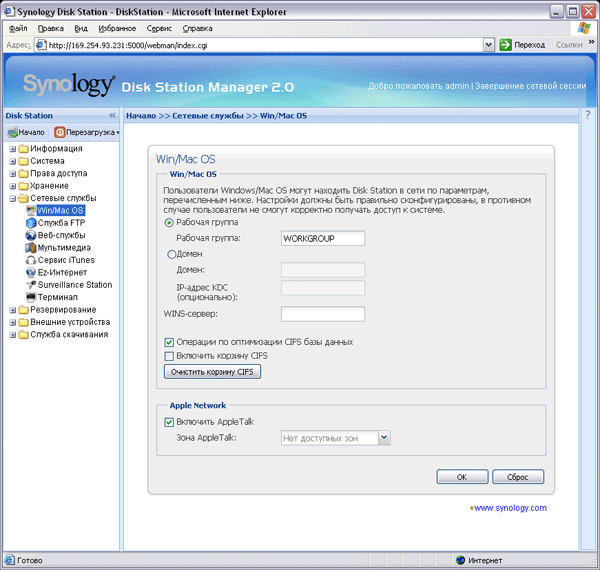Open the Правка menu
Viewport: 600px width, 570px height.
click(51, 28)
